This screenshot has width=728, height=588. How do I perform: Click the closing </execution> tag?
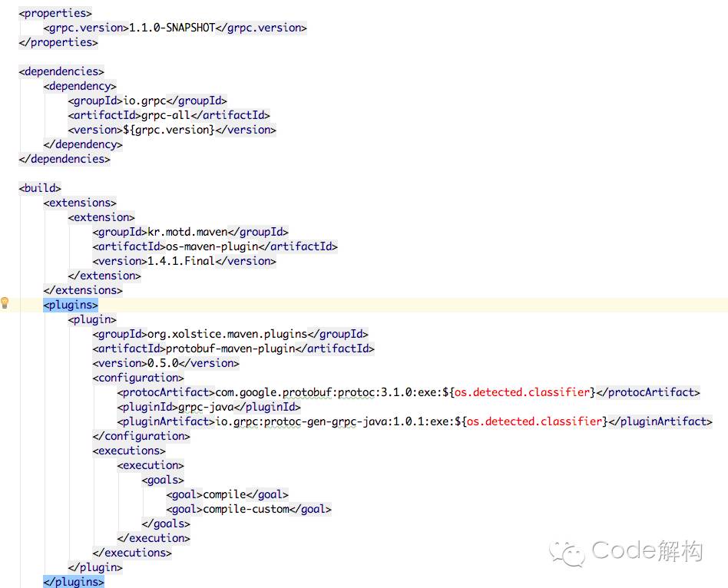pyautogui.click(x=154, y=539)
